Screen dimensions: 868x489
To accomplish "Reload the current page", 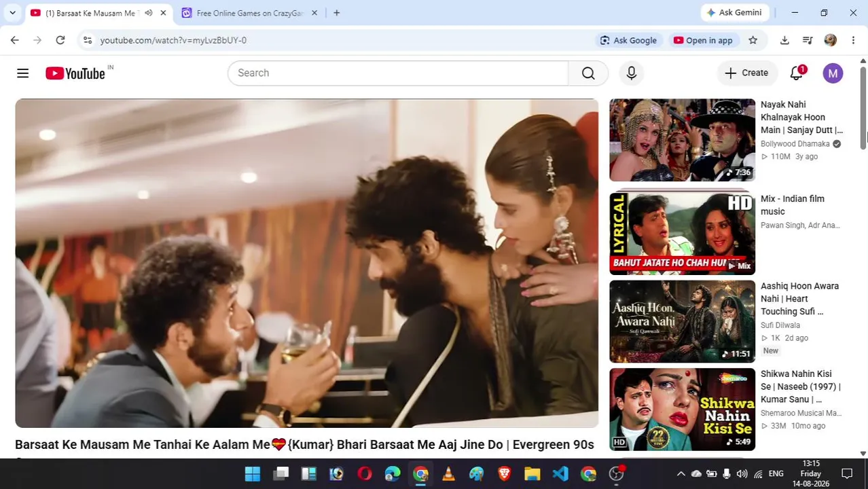I will point(60,40).
